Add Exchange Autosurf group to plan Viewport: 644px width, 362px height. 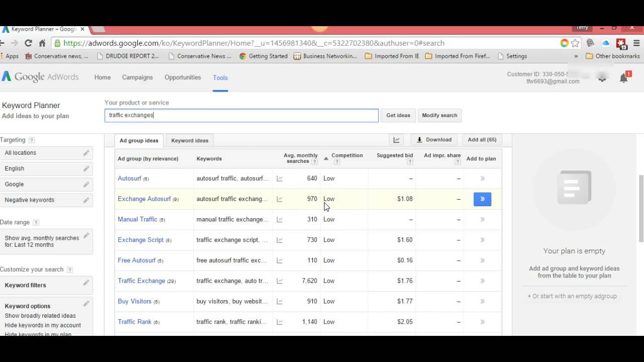[482, 199]
